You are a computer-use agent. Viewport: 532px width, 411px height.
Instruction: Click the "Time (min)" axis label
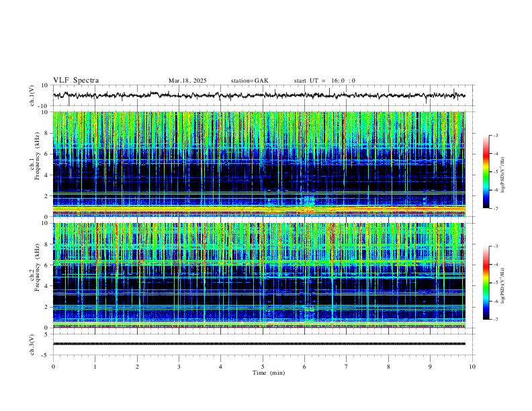(x=269, y=373)
